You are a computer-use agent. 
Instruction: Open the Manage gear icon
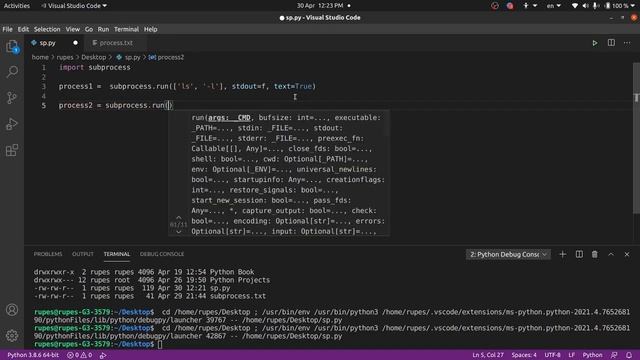pyautogui.click(x=12, y=336)
